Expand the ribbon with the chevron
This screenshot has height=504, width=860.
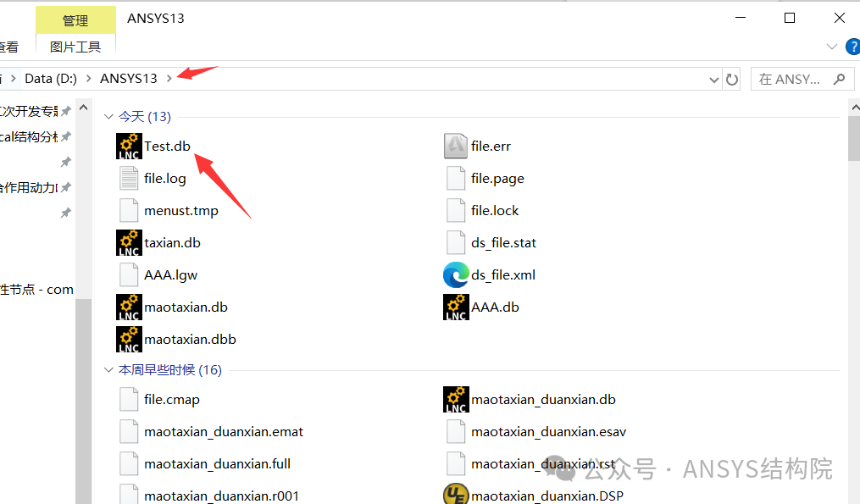(831, 47)
